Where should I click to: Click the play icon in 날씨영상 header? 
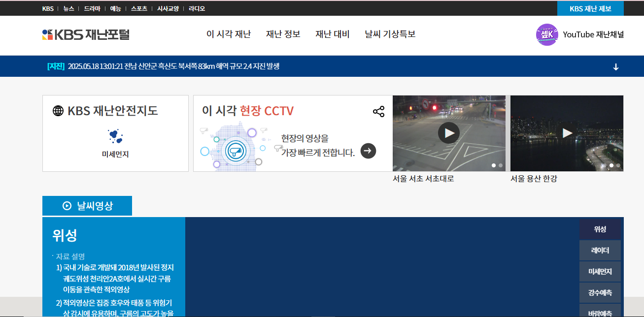coord(67,206)
